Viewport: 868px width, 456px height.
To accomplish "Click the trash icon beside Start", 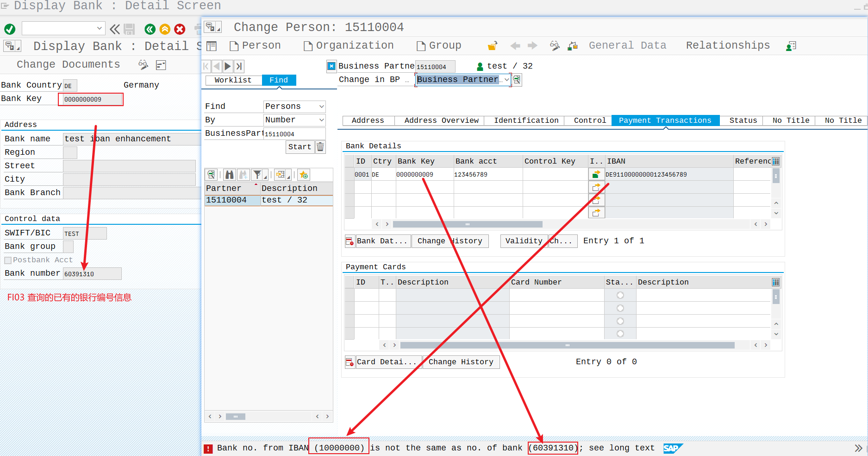I will 320,147.
